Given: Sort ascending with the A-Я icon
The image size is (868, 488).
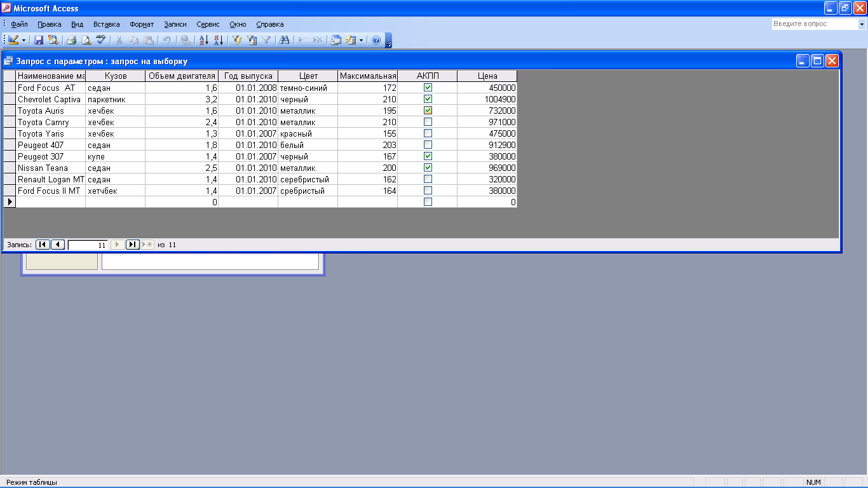Looking at the screenshot, I should click(x=204, y=40).
